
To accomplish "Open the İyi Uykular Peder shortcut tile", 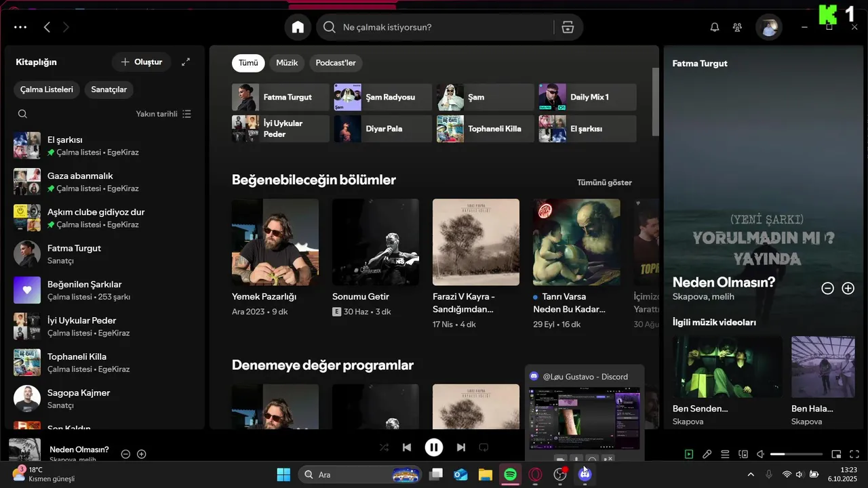I will 281,129.
